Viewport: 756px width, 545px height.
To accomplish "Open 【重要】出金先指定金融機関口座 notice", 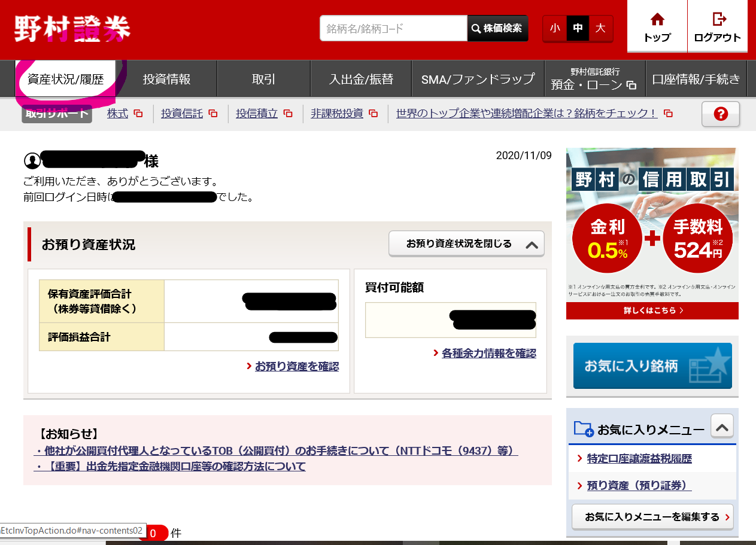I will click(170, 466).
